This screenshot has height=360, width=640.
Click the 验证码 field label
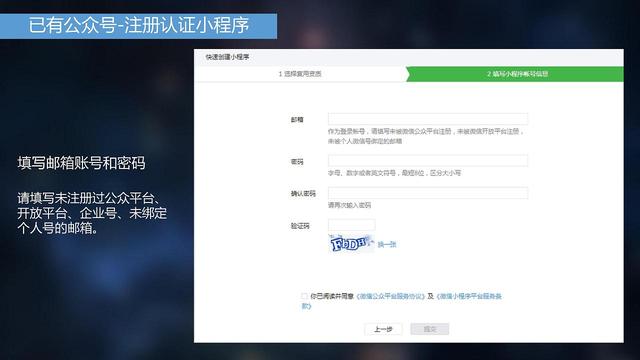[300, 226]
